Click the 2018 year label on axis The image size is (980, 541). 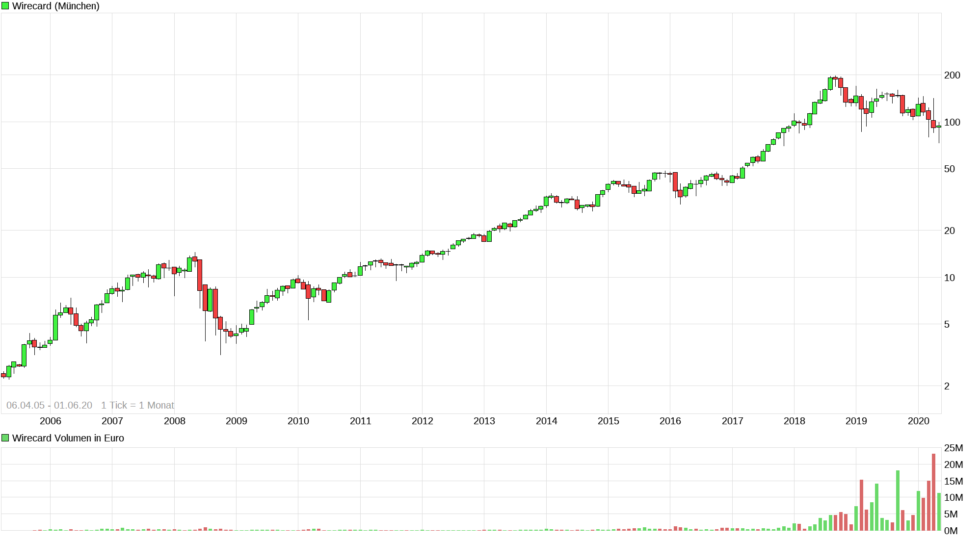795,421
